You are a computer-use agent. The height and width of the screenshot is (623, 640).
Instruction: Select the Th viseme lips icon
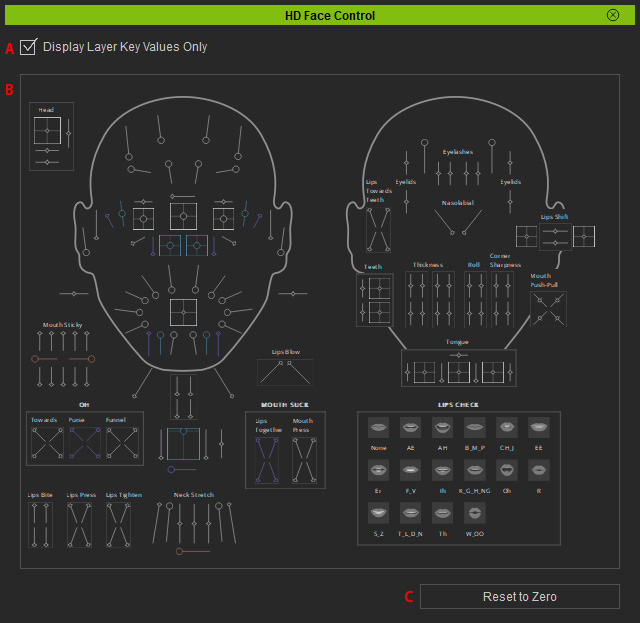pyautogui.click(x=442, y=513)
